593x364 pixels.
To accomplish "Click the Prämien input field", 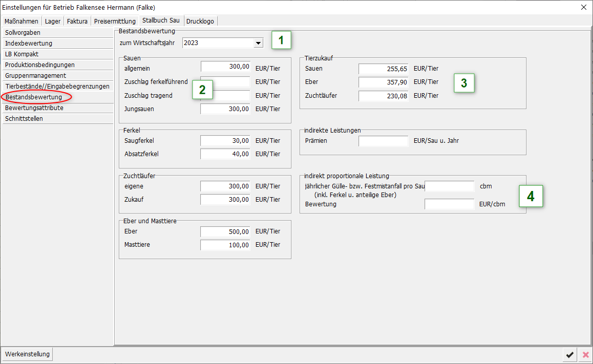I will coord(383,141).
